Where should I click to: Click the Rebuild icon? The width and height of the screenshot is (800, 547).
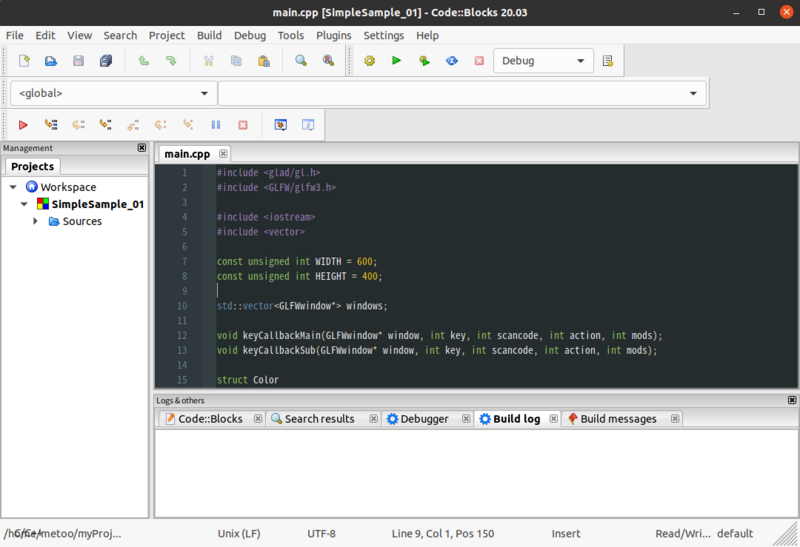click(x=452, y=61)
